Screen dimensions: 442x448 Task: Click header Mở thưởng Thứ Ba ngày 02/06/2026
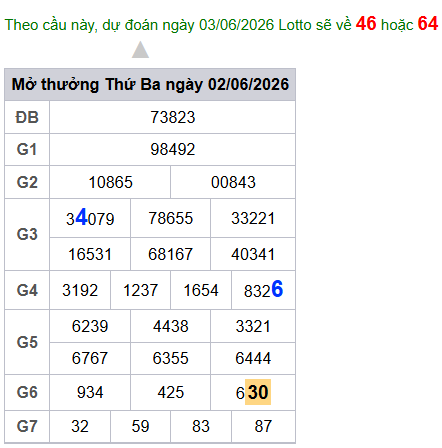click(150, 84)
